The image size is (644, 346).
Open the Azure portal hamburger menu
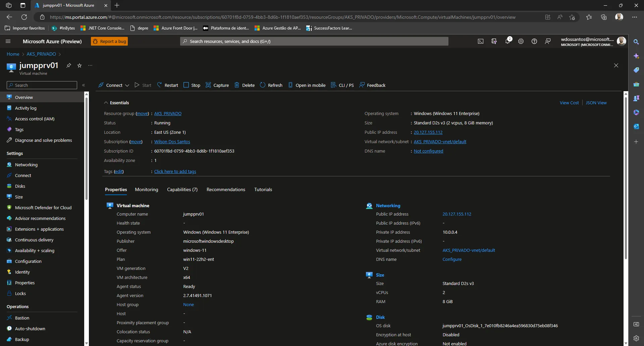[8, 41]
